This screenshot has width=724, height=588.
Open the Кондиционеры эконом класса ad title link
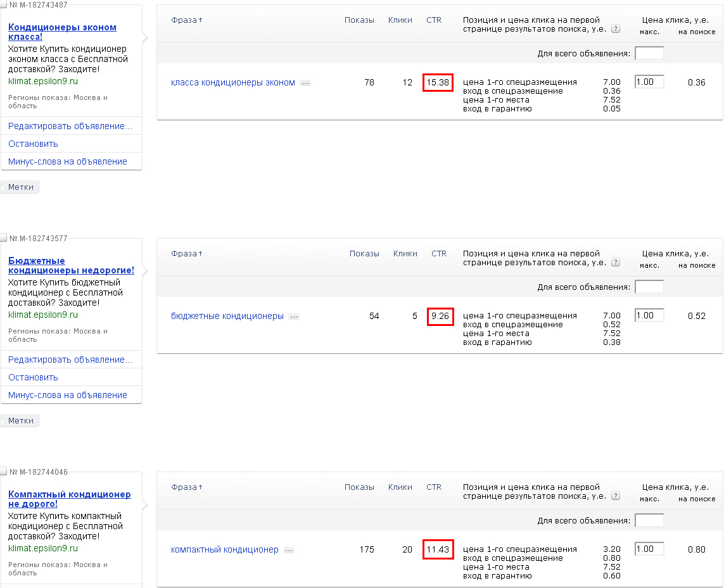click(62, 32)
